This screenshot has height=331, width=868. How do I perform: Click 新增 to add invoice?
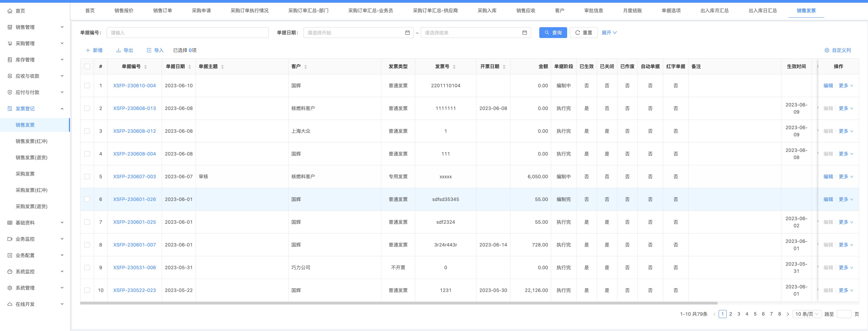(x=94, y=50)
